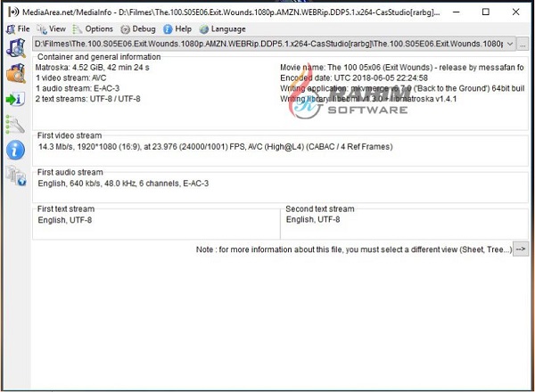Click "First video stream" group label

70,135
